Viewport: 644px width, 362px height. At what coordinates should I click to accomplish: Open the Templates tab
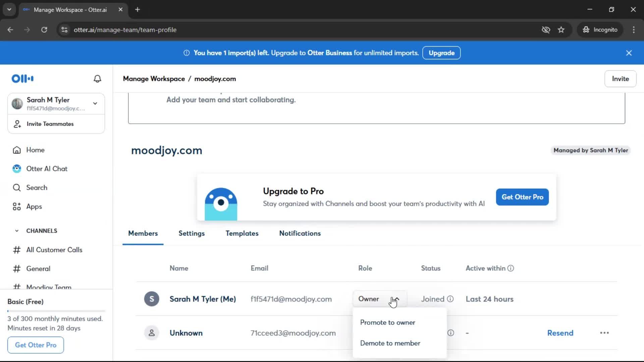click(242, 234)
